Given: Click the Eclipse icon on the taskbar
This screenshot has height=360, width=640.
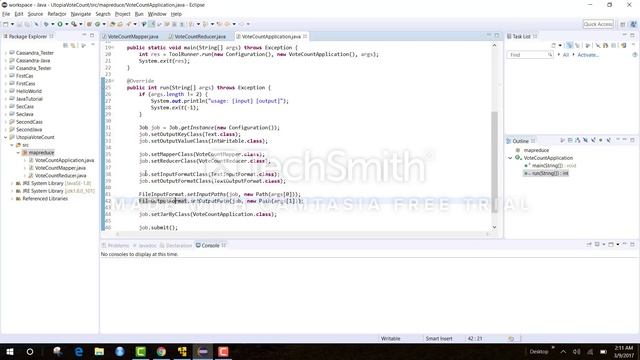Looking at the screenshot, I should coord(203,351).
